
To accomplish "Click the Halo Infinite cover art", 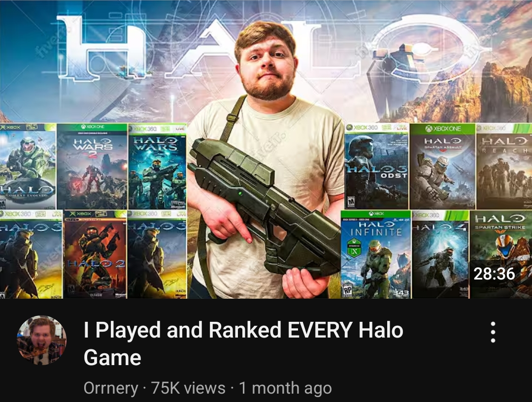I will [x=376, y=254].
